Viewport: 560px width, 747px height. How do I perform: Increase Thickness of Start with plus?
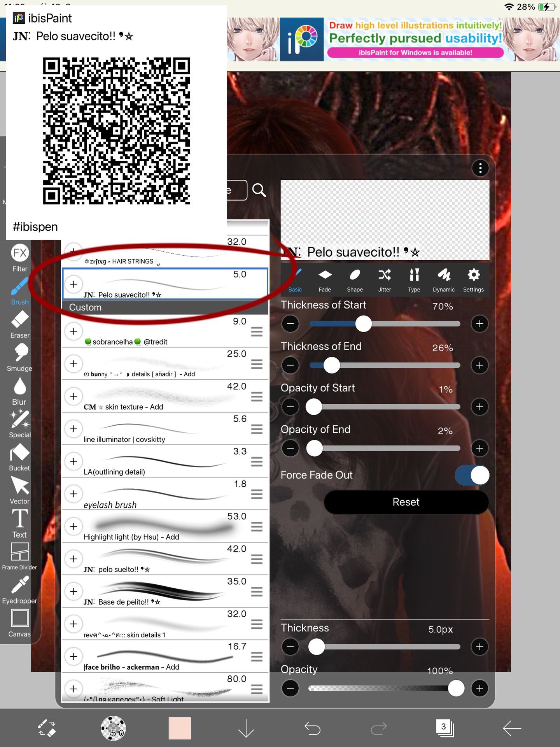480,324
